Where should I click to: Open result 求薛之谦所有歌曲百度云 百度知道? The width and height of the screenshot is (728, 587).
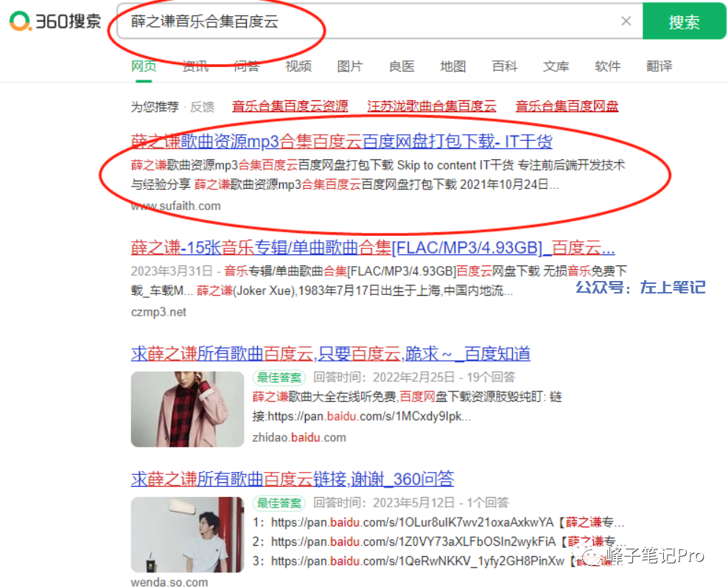point(330,354)
